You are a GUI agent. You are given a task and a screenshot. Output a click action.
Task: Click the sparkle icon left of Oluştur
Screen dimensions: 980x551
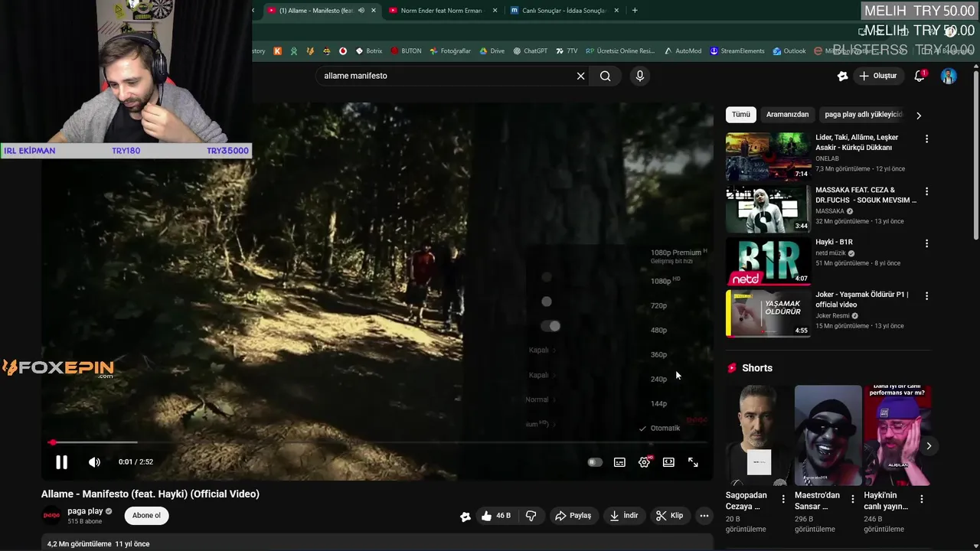(842, 76)
